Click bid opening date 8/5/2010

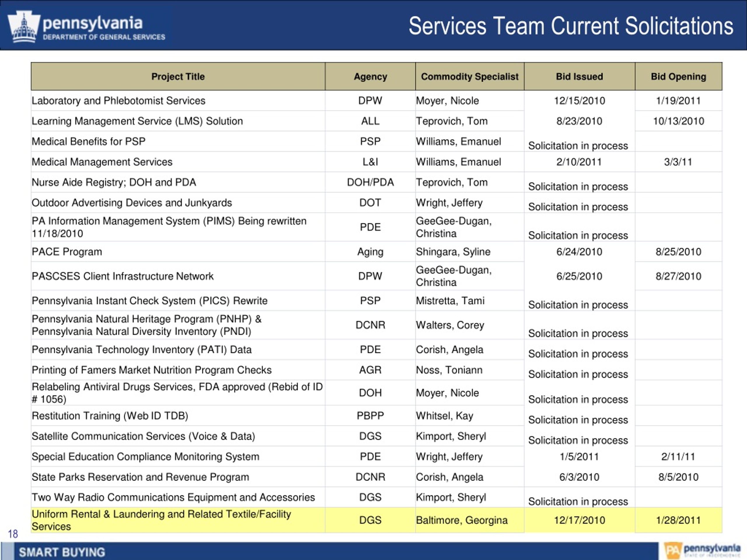[678, 477]
